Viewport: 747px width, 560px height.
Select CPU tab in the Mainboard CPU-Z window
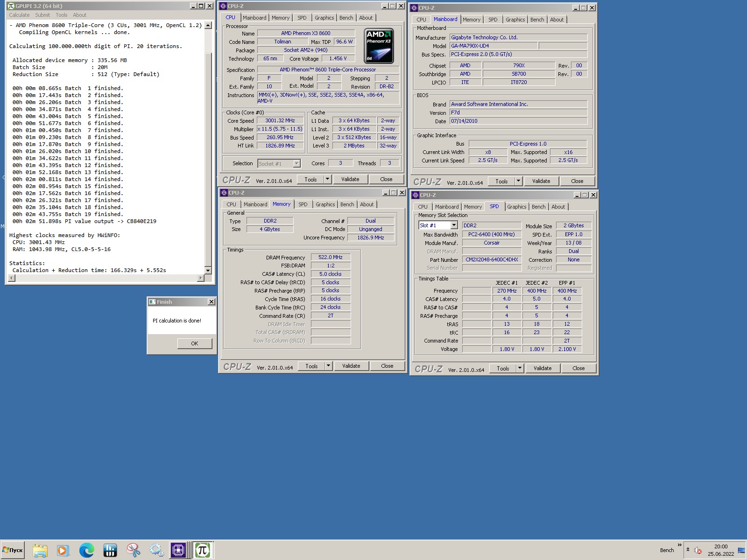[422, 20]
